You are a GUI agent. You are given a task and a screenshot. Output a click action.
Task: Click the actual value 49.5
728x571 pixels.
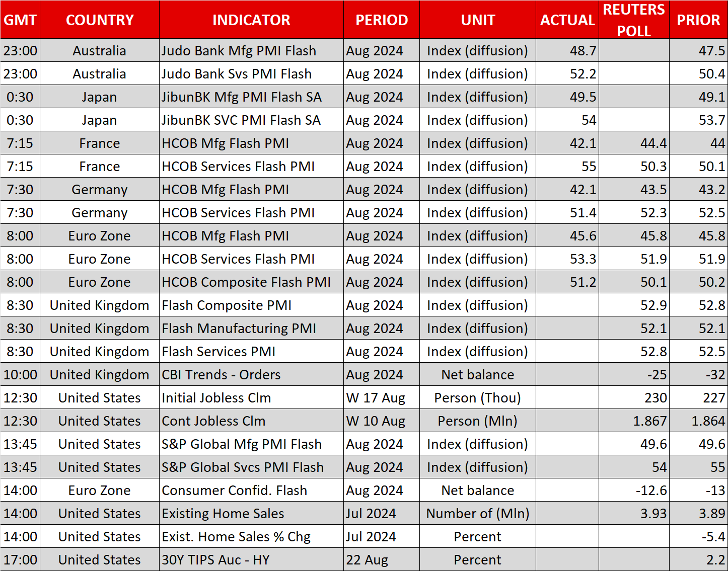click(583, 97)
